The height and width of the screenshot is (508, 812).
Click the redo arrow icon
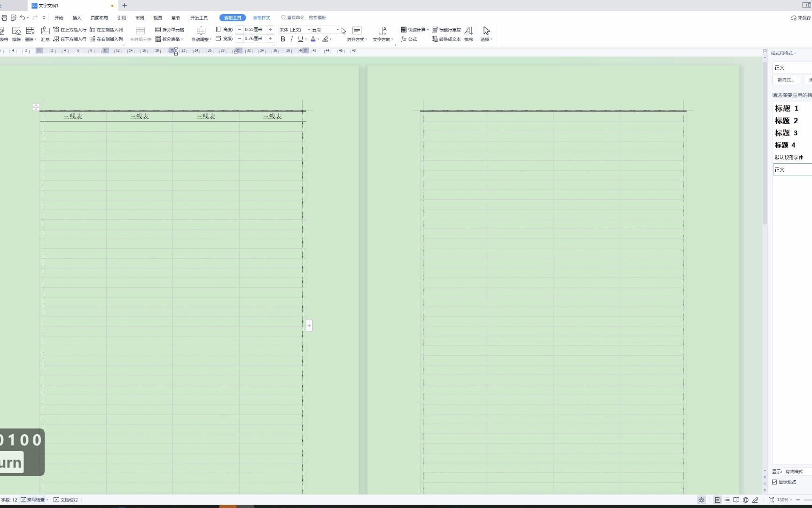(x=35, y=18)
